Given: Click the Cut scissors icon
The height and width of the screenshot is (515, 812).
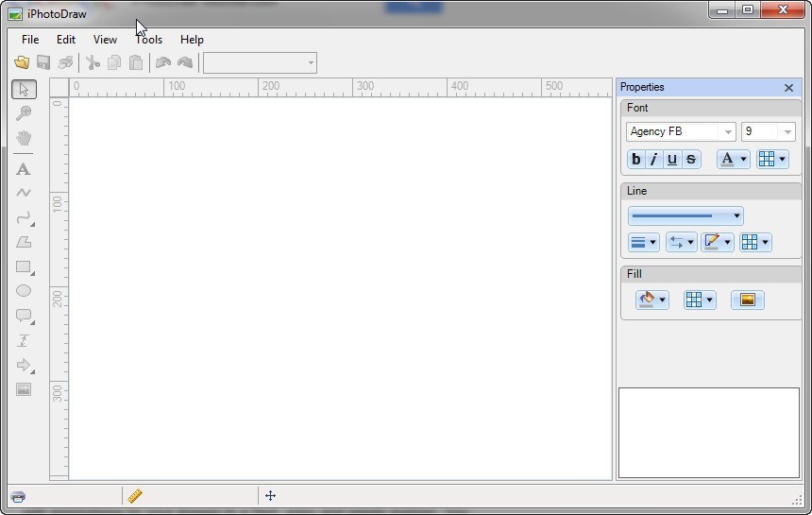Looking at the screenshot, I should [93, 62].
